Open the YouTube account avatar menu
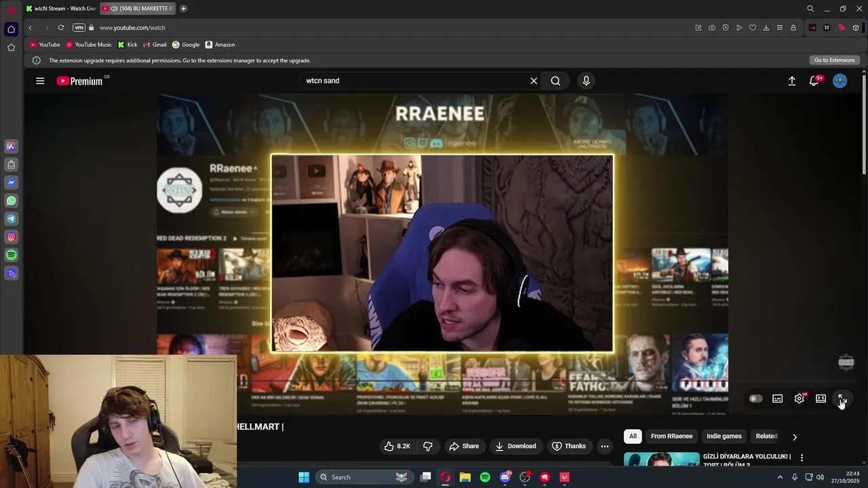 pos(840,81)
